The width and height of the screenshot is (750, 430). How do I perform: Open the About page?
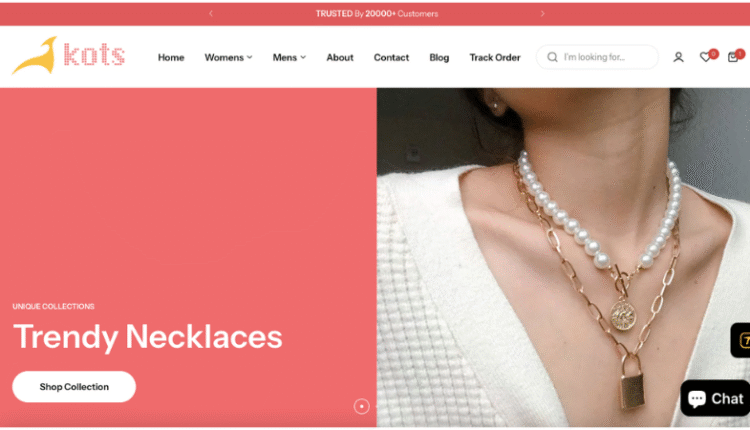(340, 57)
